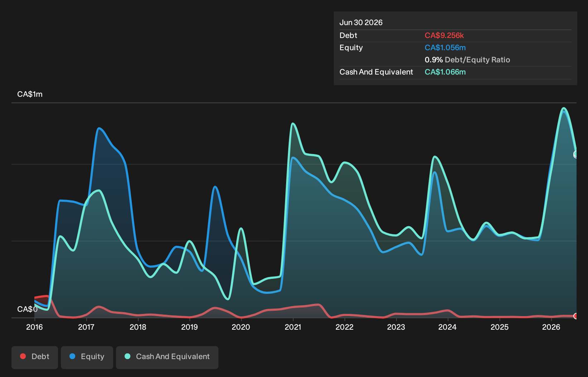
Task: Click the 2021 x-axis label
Action: (x=293, y=327)
